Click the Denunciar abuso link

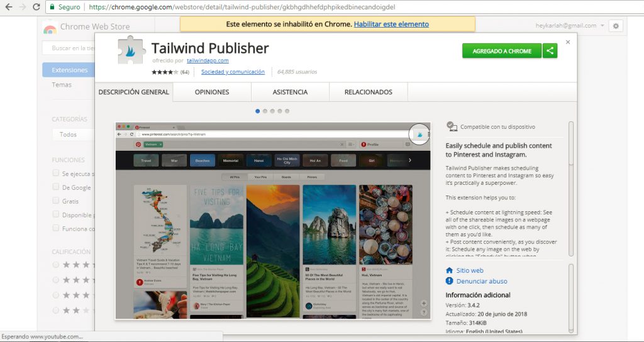[482, 281]
